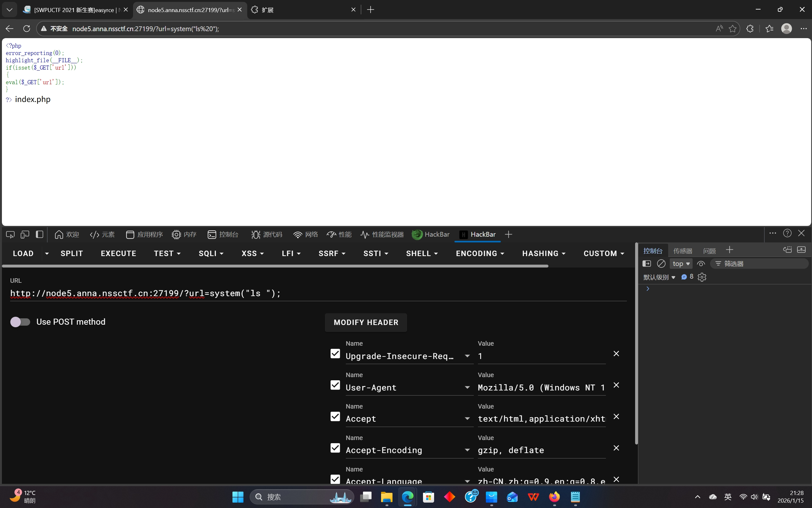The image size is (812, 508).
Task: Open the ENCODING dropdown in HackBar
Action: tap(480, 253)
